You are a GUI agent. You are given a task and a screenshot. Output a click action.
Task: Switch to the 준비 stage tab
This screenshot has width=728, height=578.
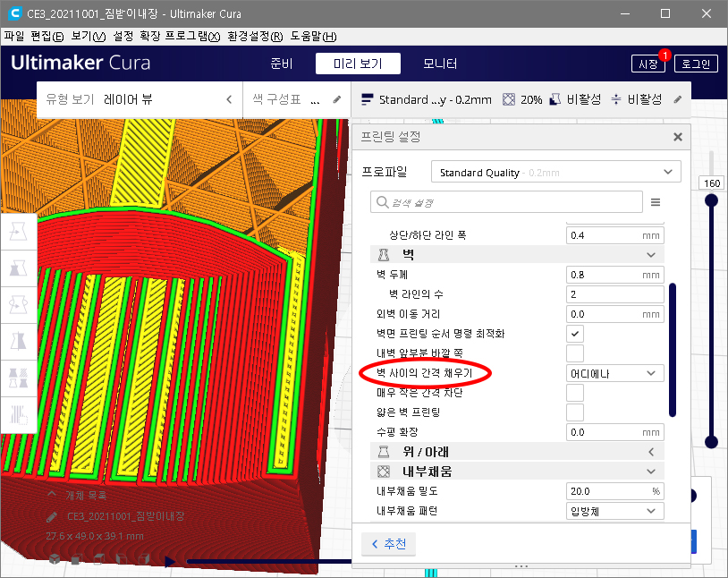pyautogui.click(x=282, y=64)
